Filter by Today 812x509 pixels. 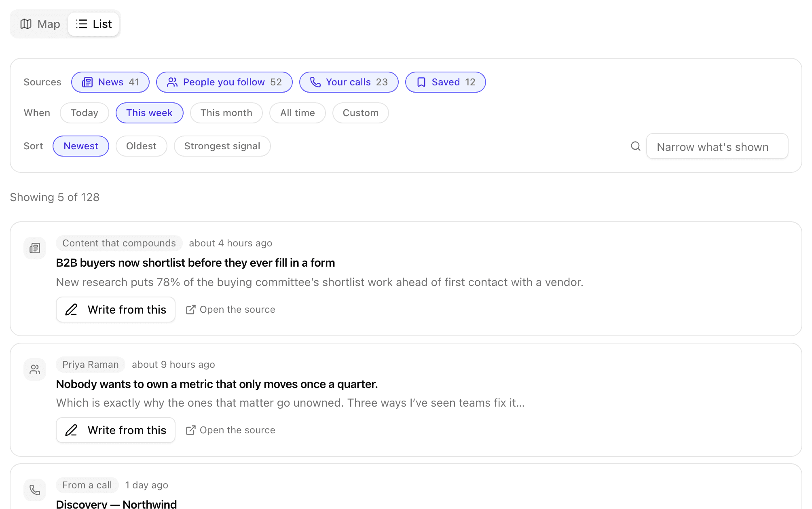85,113
